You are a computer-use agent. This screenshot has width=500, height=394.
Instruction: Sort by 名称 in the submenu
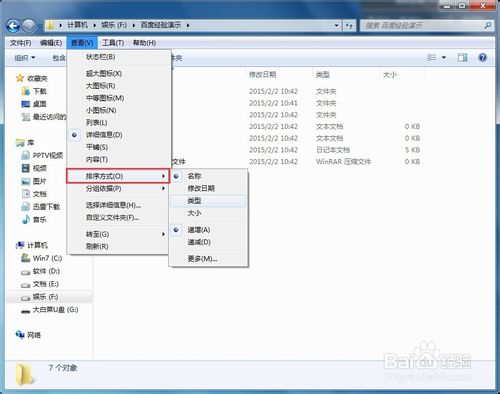(x=209, y=176)
